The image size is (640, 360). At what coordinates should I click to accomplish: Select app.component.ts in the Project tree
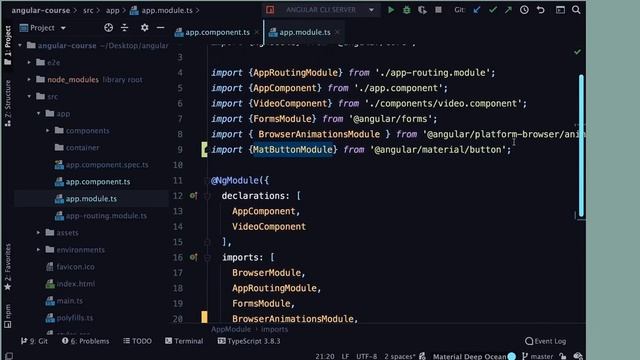(98, 182)
